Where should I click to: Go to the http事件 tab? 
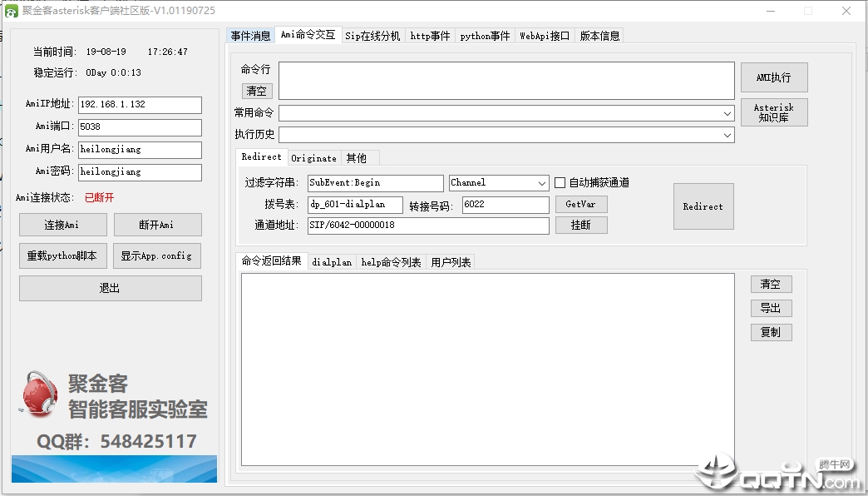click(430, 36)
